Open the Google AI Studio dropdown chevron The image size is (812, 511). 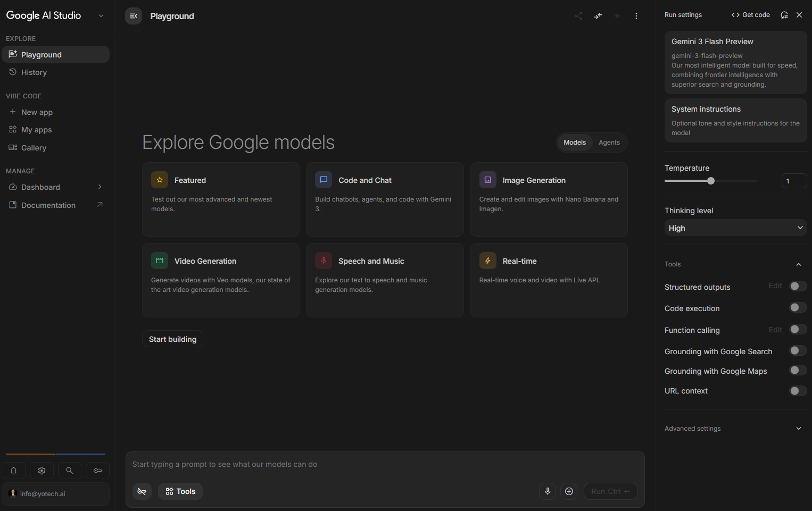coord(101,16)
